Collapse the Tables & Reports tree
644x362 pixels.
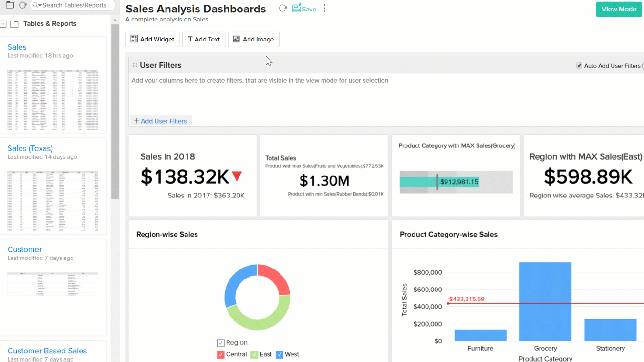coord(3,24)
